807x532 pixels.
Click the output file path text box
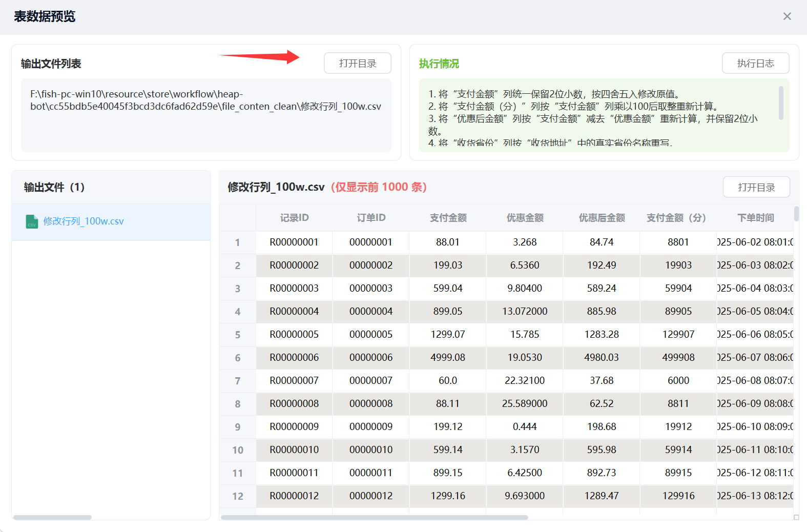coord(206,115)
